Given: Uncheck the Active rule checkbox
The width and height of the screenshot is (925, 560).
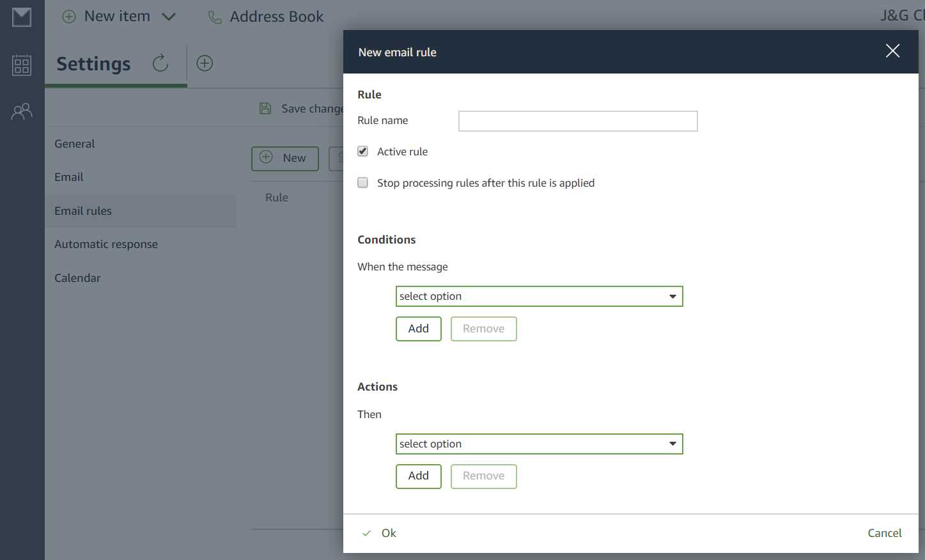Looking at the screenshot, I should pyautogui.click(x=363, y=152).
